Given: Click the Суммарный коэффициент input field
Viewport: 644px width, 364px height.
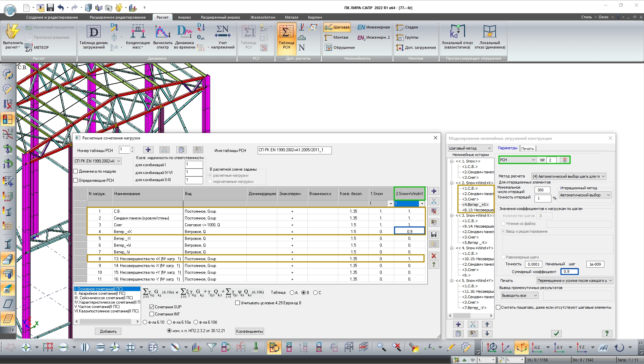Looking at the screenshot, I should (569, 271).
